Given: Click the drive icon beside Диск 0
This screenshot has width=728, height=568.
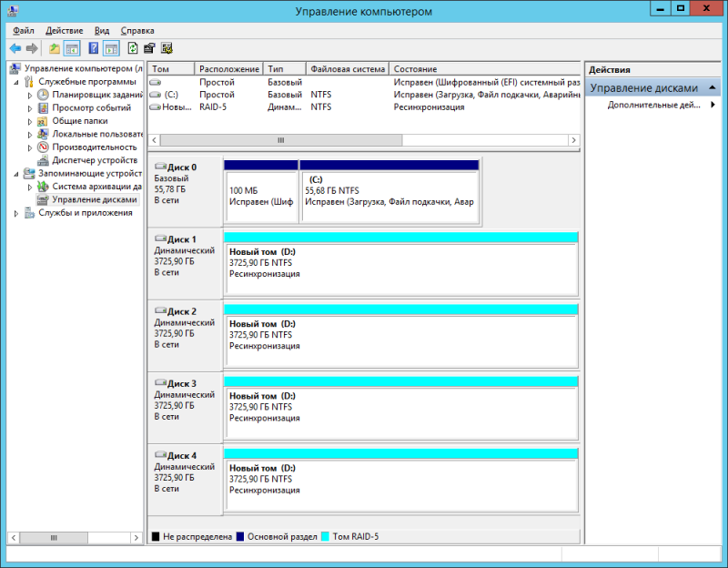Looking at the screenshot, I should click(x=160, y=167).
